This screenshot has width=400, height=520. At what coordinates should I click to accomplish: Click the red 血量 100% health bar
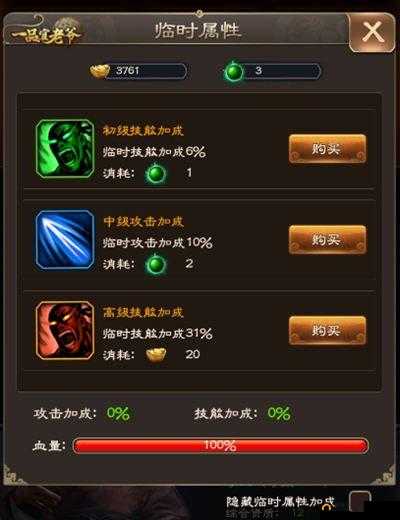pos(220,446)
